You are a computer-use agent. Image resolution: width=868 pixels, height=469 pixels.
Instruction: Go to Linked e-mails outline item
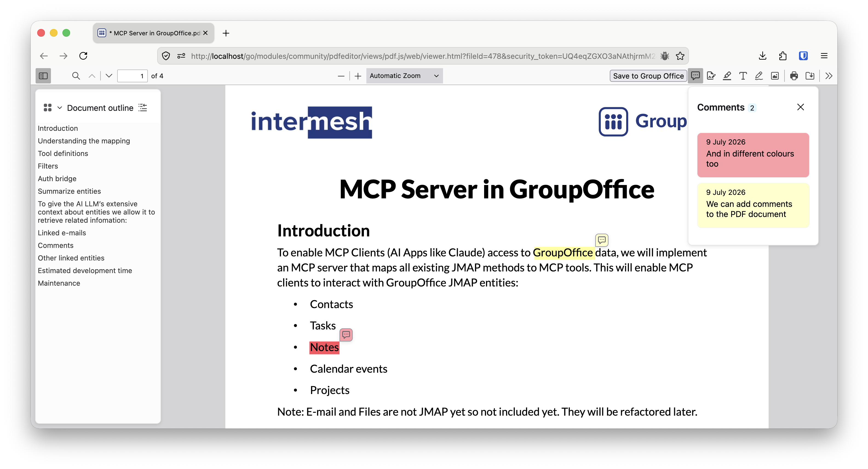click(62, 233)
